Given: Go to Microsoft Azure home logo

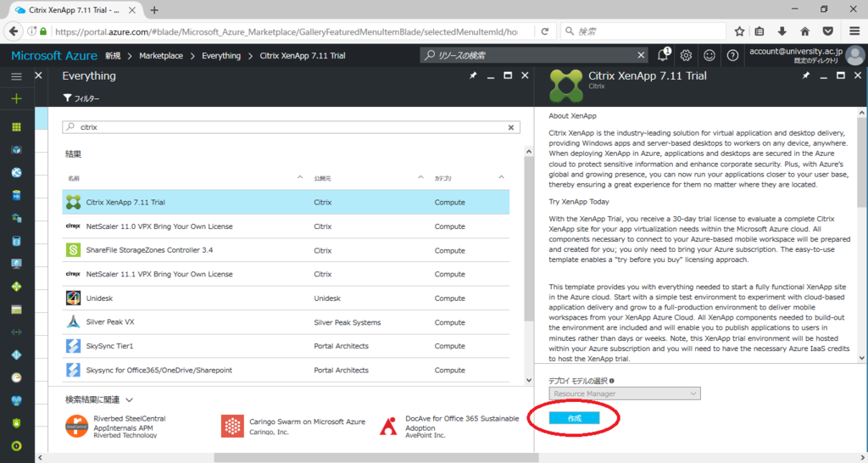Looking at the screenshot, I should tap(54, 55).
